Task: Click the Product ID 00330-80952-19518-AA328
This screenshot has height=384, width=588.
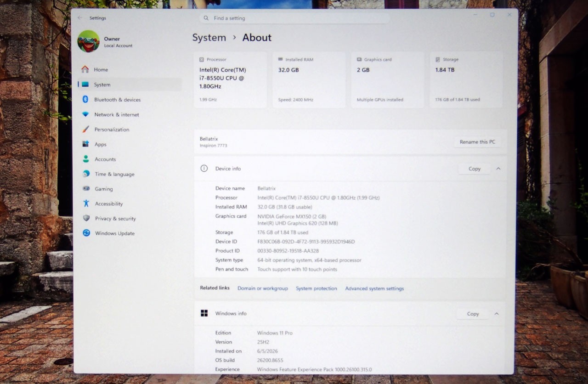Action: (x=288, y=251)
